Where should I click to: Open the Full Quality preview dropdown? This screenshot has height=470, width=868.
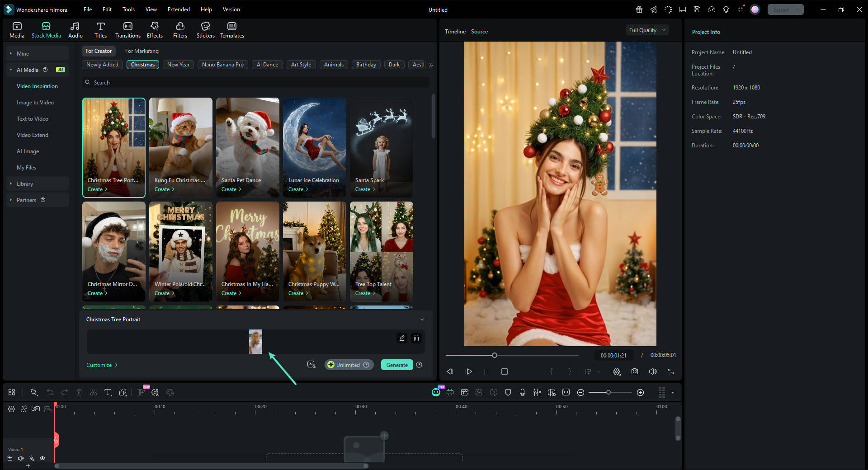pyautogui.click(x=646, y=30)
